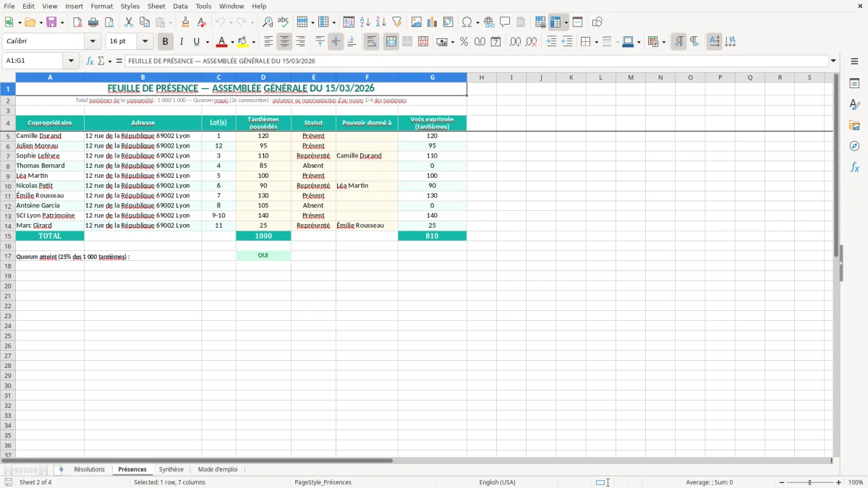Click the Sort dialog icon
This screenshot has height=488, width=868.
point(349,22)
